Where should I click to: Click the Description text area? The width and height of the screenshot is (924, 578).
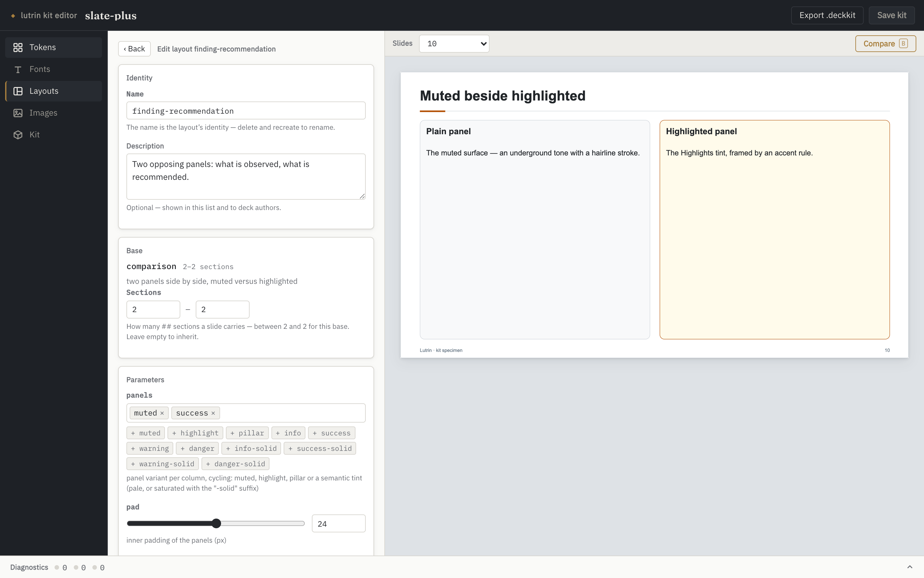pos(246,177)
